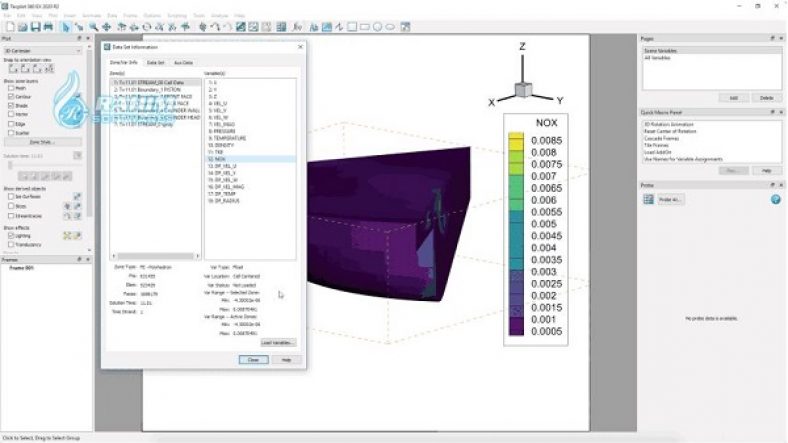The height and width of the screenshot is (443, 788).
Task: Click the help icon in Probe panel
Action: click(775, 199)
